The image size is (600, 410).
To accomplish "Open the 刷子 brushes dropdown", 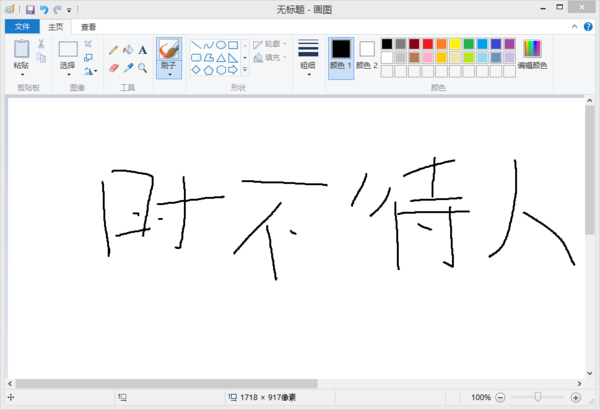I will [169, 72].
